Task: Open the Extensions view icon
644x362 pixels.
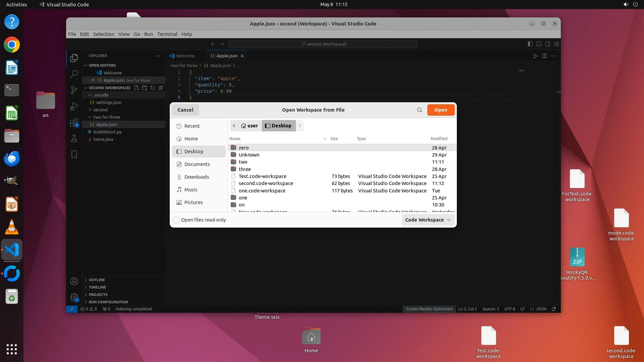Action: (74, 122)
